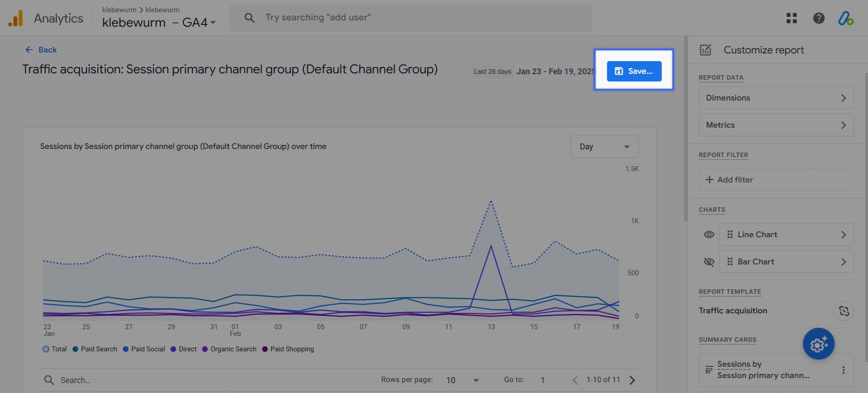
Task: Toggle the Organic Search legend series
Action: [229, 349]
